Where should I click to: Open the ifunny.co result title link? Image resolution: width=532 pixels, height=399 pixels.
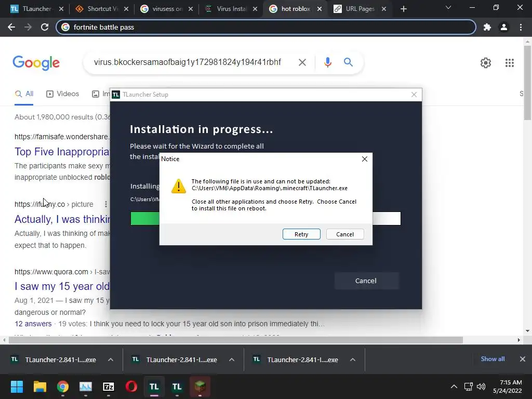point(62,219)
